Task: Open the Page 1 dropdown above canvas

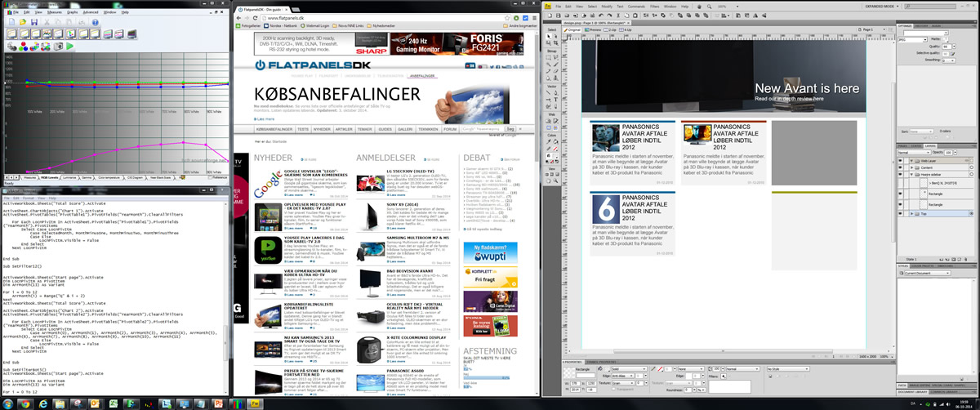Action: click(x=872, y=29)
